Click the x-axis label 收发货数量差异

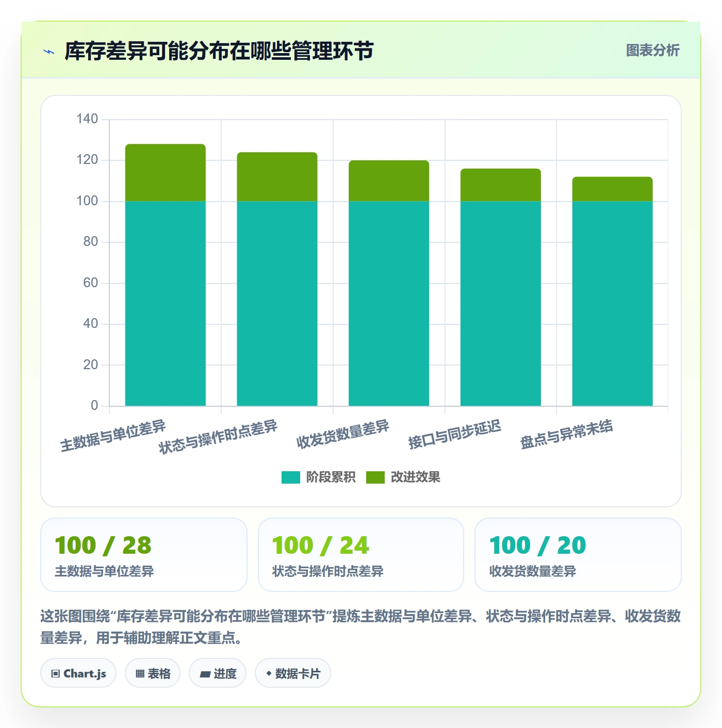click(342, 435)
